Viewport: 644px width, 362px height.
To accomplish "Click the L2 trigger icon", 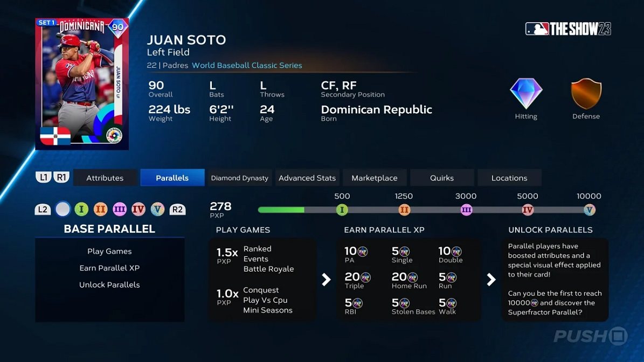I will click(43, 210).
